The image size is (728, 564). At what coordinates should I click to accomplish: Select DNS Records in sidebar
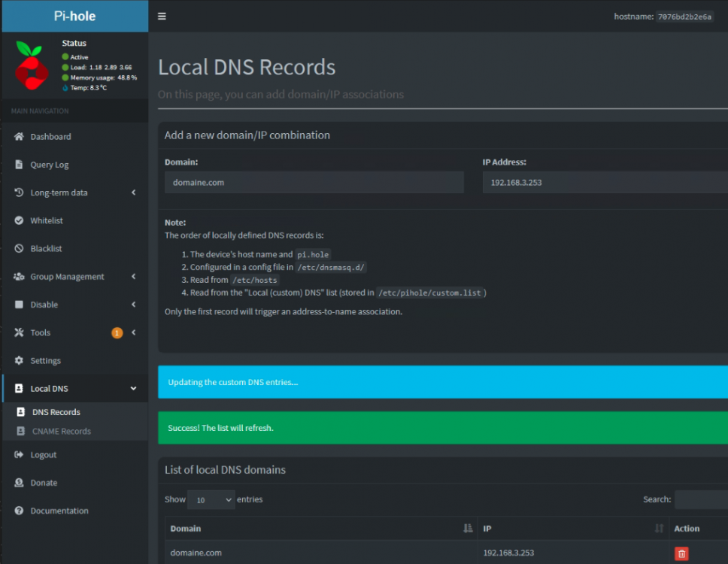(x=56, y=412)
